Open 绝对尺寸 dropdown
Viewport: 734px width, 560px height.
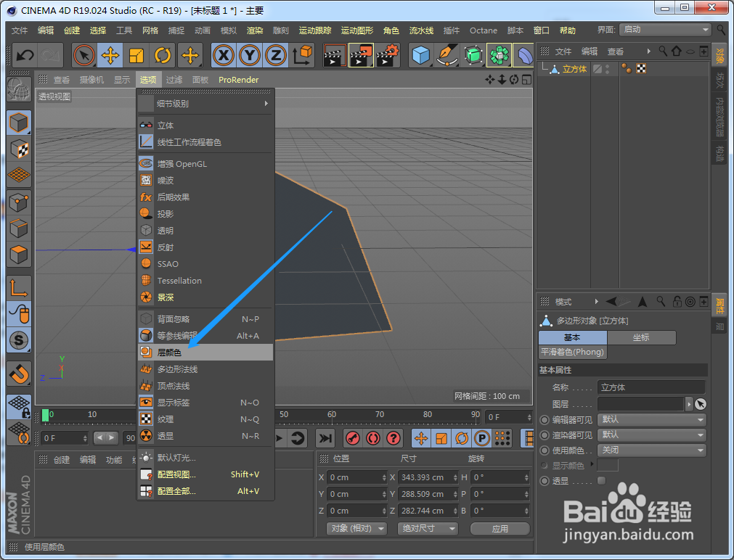(x=428, y=529)
